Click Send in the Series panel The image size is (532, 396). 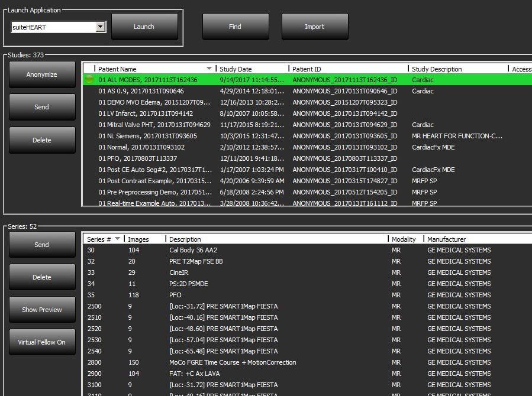click(x=42, y=245)
